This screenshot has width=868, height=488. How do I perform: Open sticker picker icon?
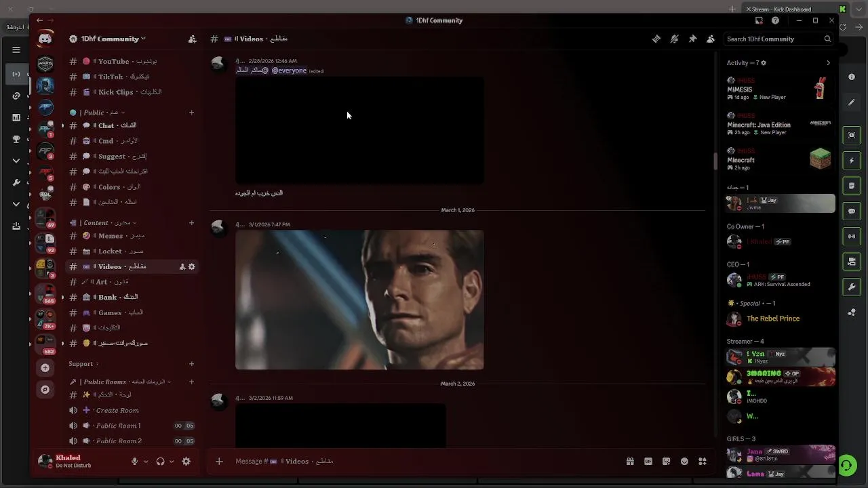[x=667, y=462]
